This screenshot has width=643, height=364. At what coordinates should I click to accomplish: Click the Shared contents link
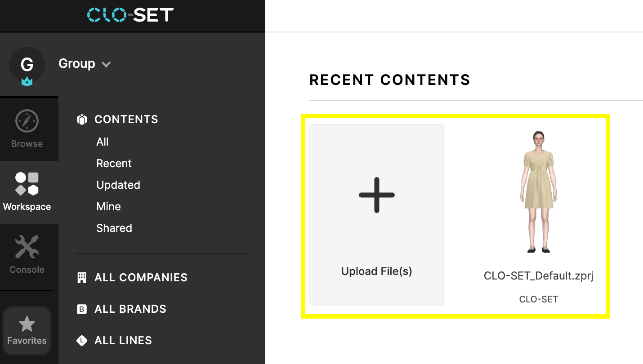pyautogui.click(x=114, y=228)
